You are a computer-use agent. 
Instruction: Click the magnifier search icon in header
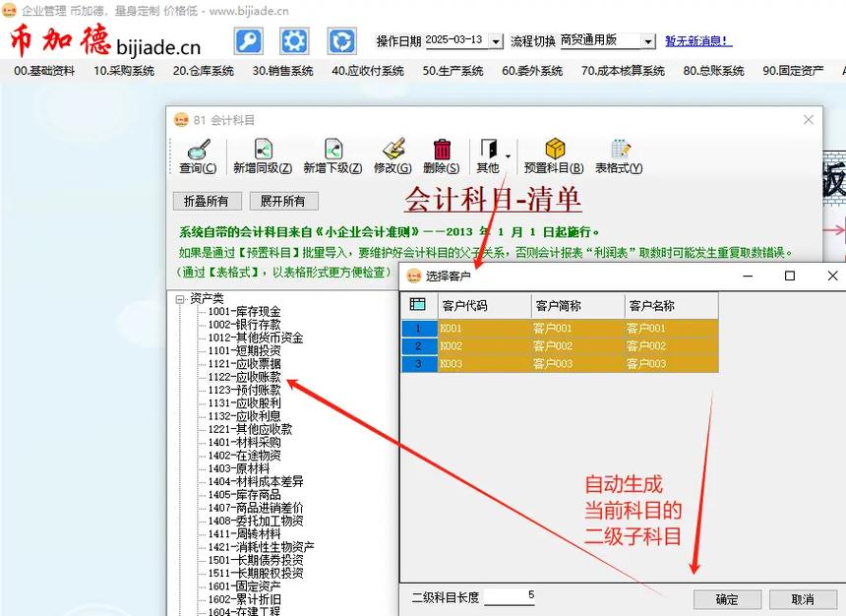(247, 40)
